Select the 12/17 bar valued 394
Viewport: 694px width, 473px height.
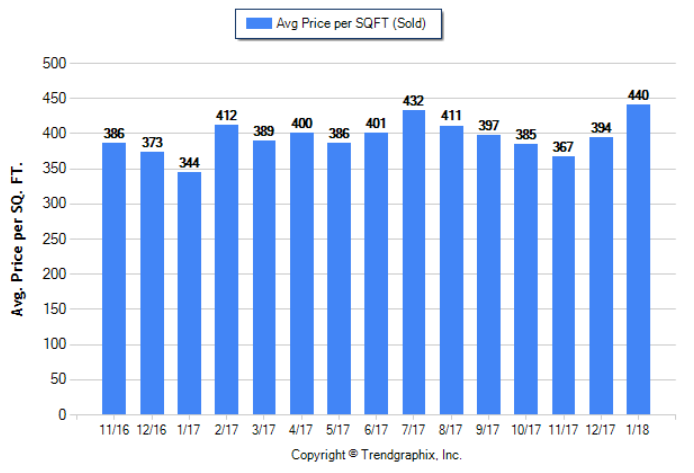click(601, 276)
